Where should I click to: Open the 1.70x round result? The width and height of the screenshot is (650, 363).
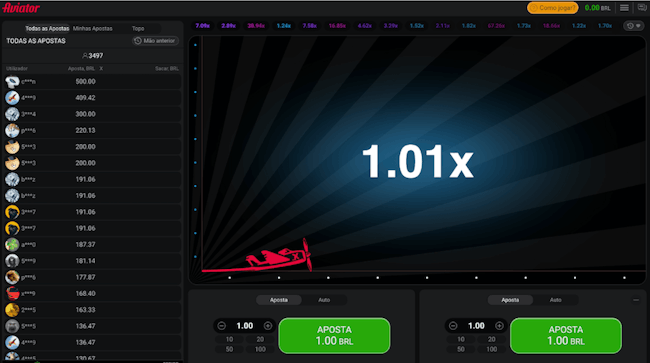(605, 26)
